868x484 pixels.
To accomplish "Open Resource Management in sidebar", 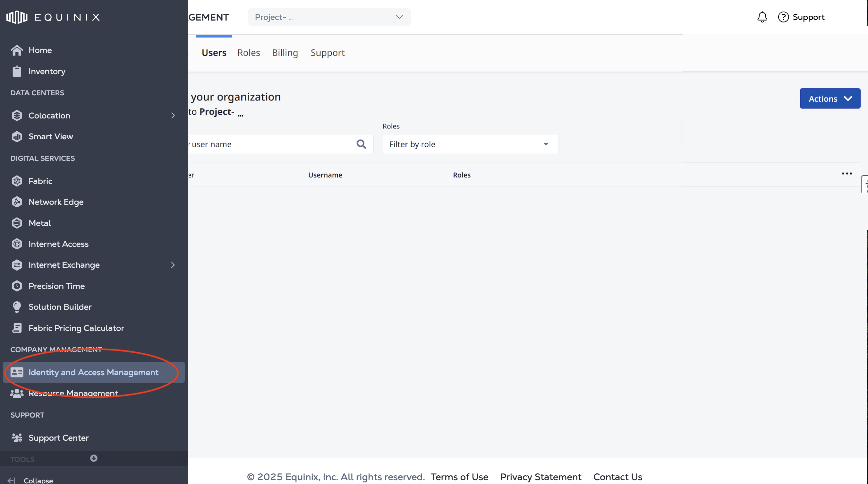I will point(94,393).
